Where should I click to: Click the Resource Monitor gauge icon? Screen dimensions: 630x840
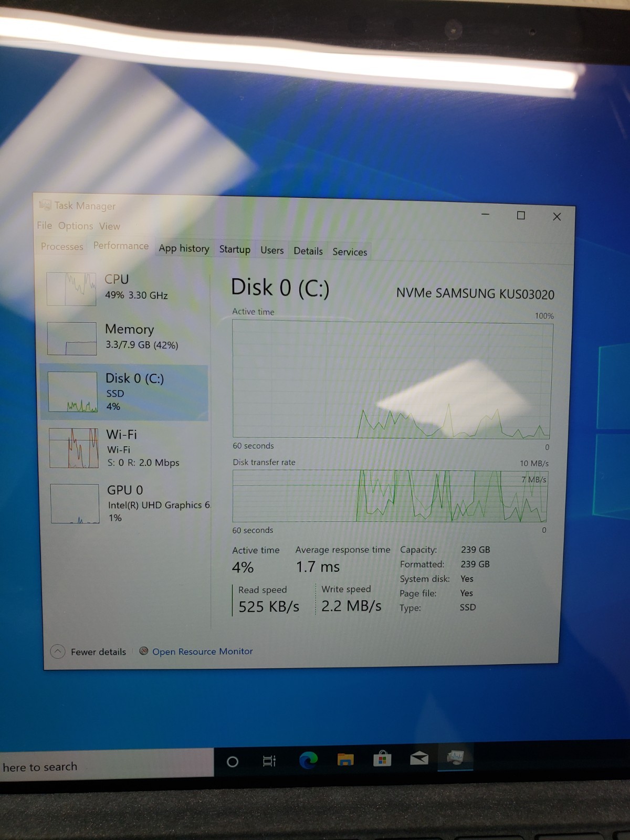coord(143,651)
